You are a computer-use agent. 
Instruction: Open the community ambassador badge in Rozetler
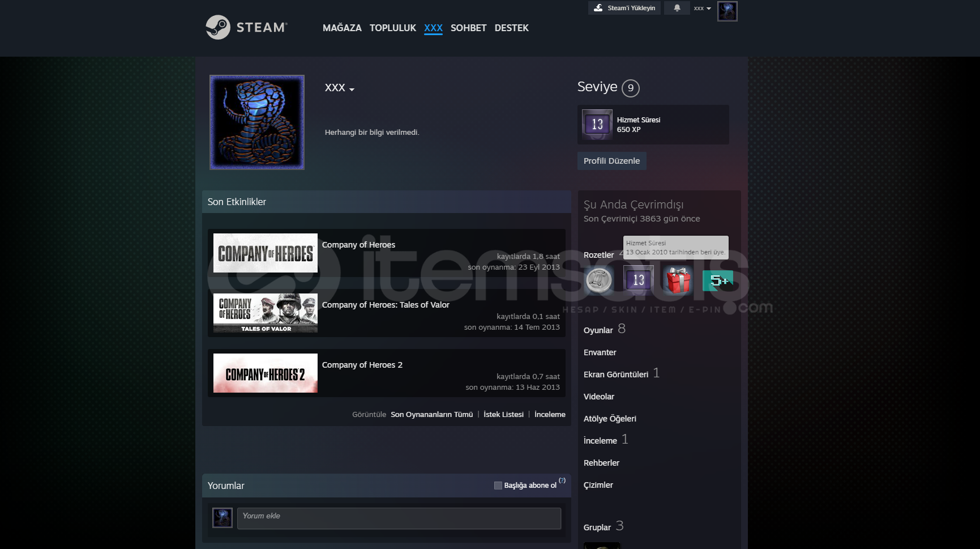point(598,280)
